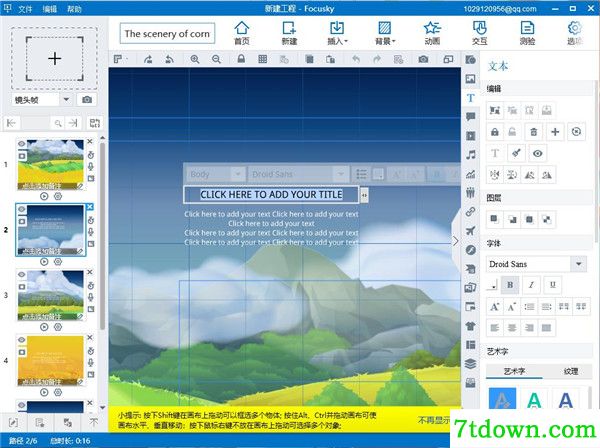Zoom out of the canvas
The image size is (600, 448).
[216, 59]
